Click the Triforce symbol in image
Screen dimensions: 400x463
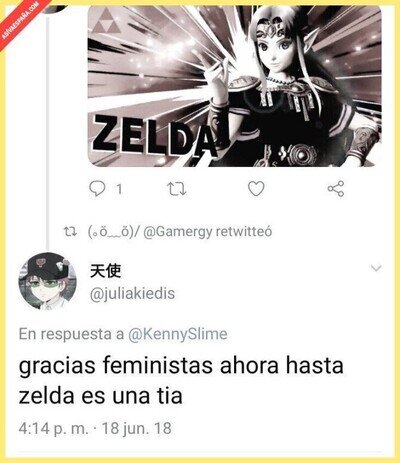[x=107, y=21]
